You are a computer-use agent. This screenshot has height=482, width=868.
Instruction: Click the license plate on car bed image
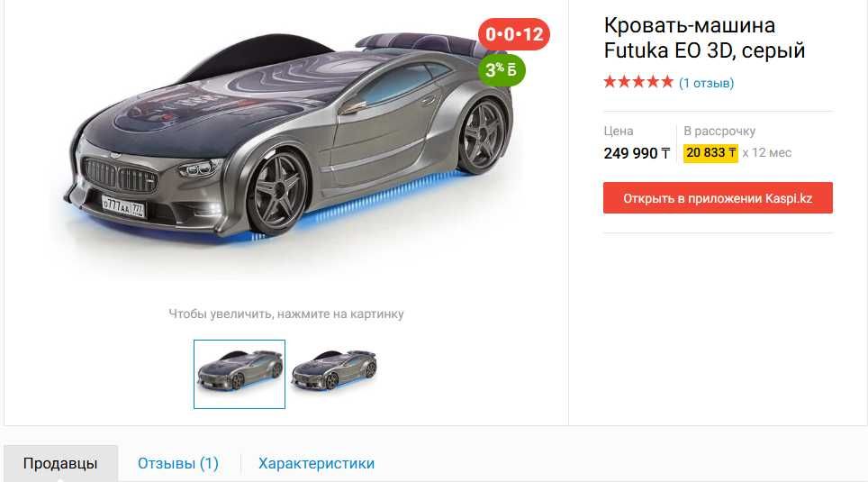(124, 207)
